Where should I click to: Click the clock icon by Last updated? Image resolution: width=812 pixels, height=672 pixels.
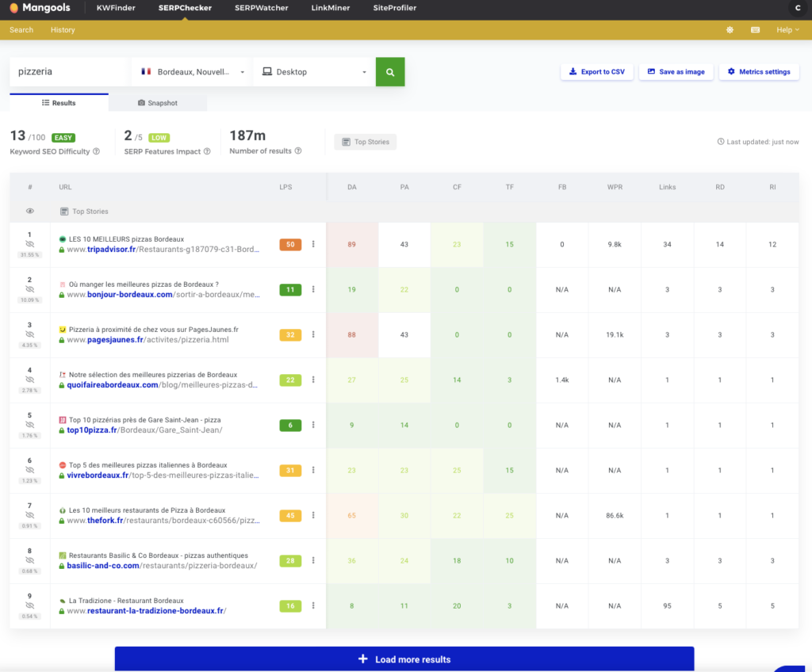(720, 141)
